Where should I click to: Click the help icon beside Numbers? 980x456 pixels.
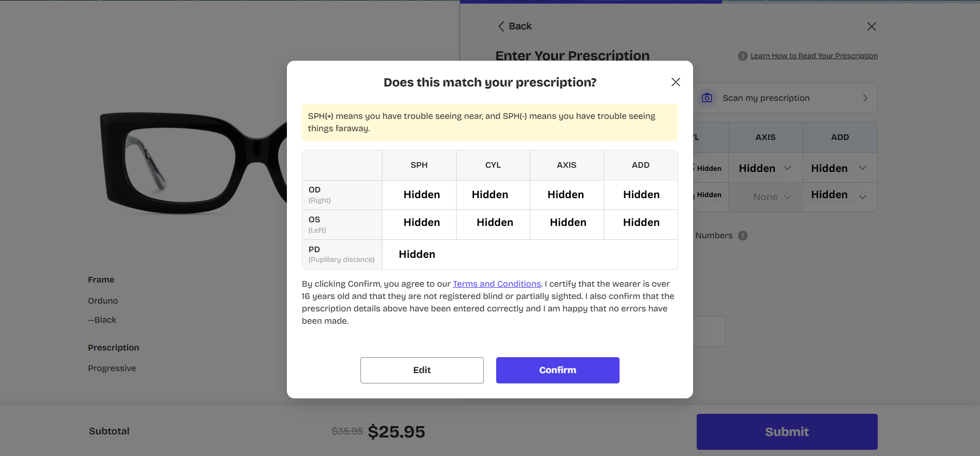[743, 236]
